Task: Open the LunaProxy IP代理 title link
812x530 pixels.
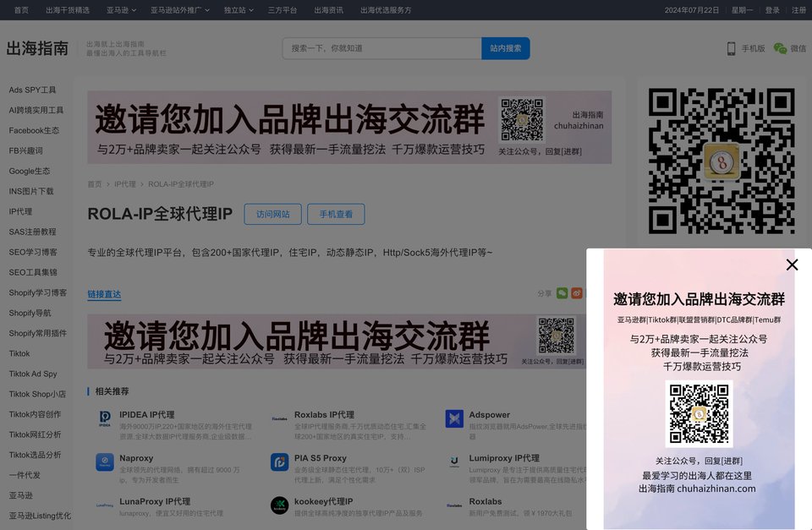Action: (x=155, y=501)
